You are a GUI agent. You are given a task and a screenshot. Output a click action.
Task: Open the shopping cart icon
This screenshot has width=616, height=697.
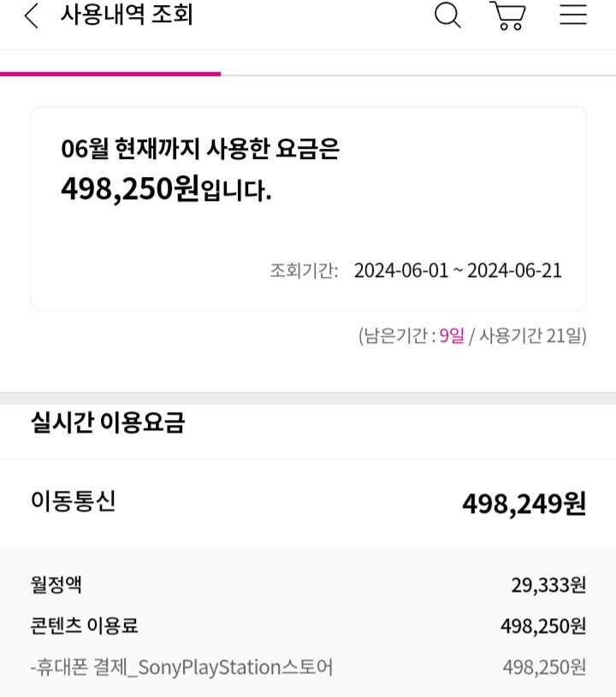coord(507,15)
